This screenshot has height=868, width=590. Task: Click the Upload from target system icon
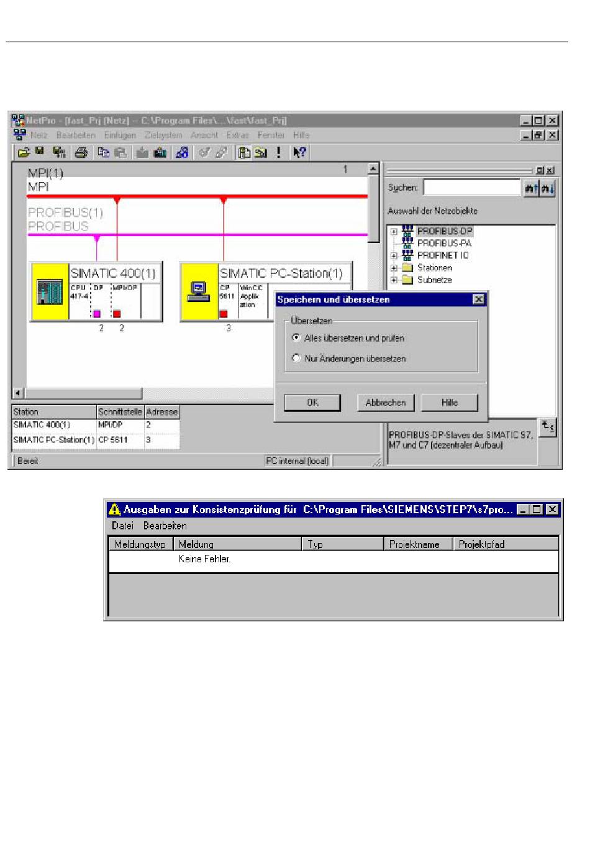[160, 152]
